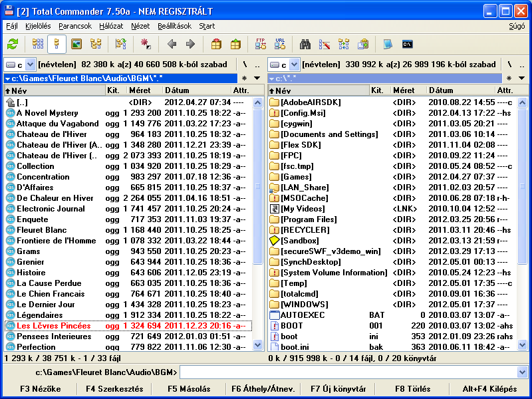Open file search with the binoculars icon
This screenshot has height=399, width=532.
305,44
